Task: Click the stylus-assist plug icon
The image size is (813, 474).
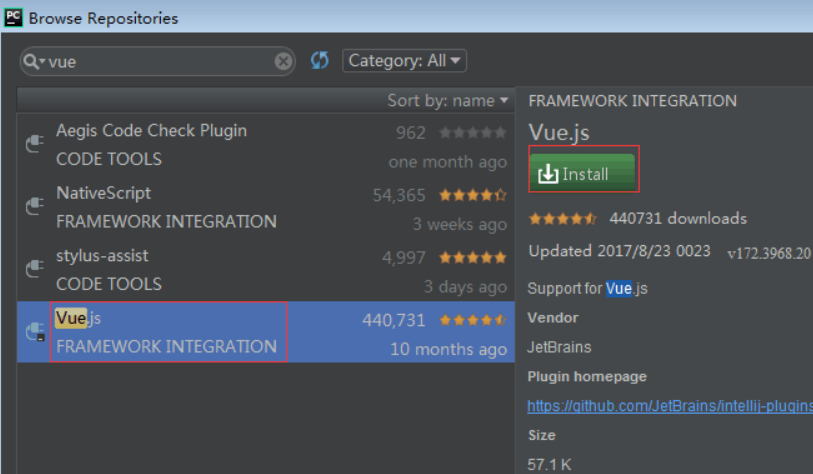Action: coord(35,268)
